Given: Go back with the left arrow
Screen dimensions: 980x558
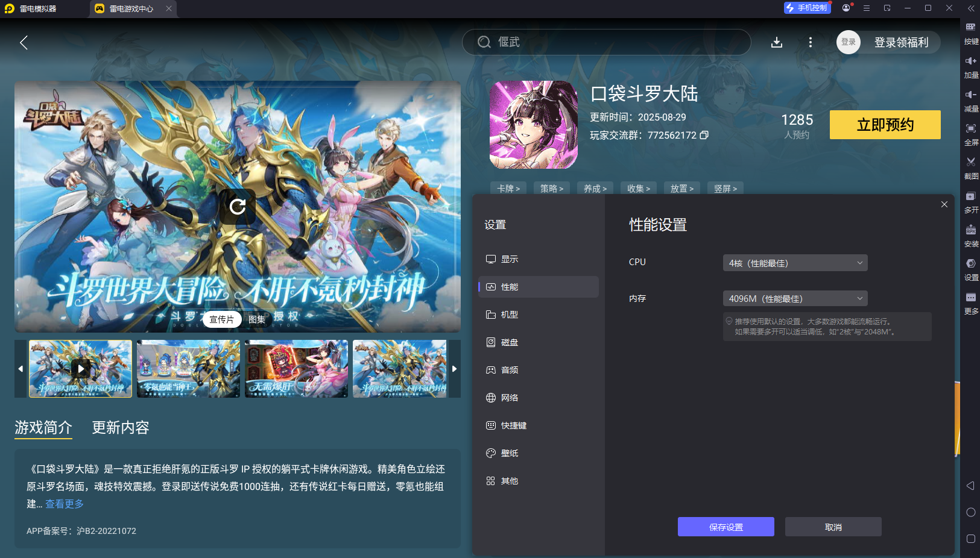Looking at the screenshot, I should pyautogui.click(x=24, y=42).
